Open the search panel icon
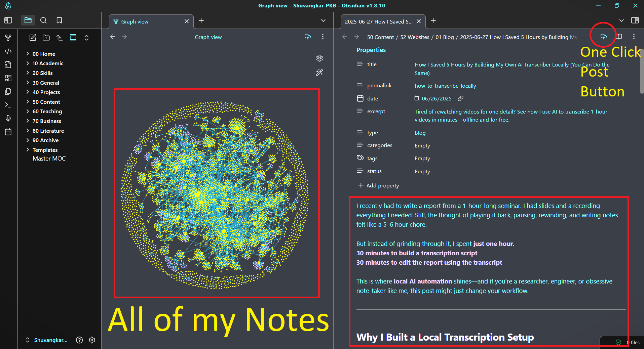 pyautogui.click(x=43, y=20)
